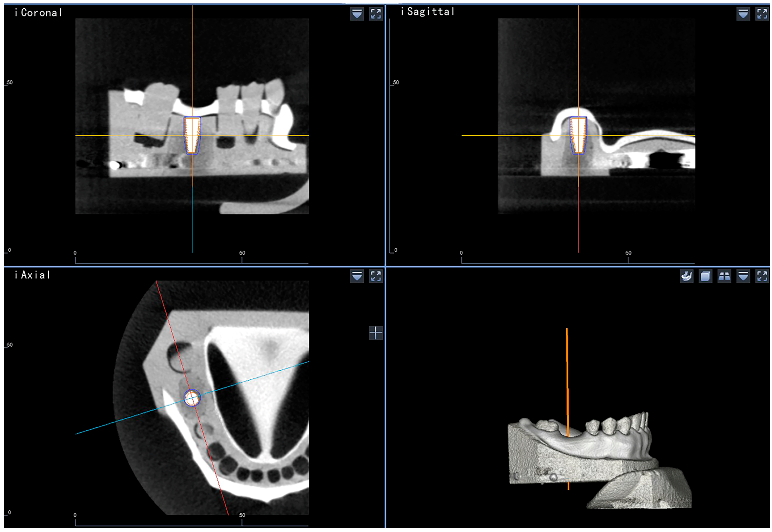
Task: Click the crosshair plus icon beside Axial view
Action: (x=376, y=333)
